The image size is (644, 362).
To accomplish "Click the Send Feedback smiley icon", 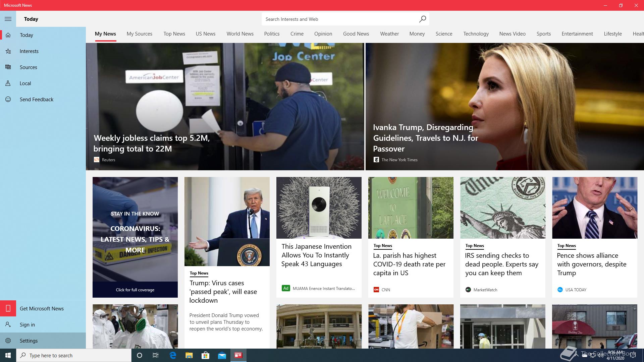I will pyautogui.click(x=8, y=100).
